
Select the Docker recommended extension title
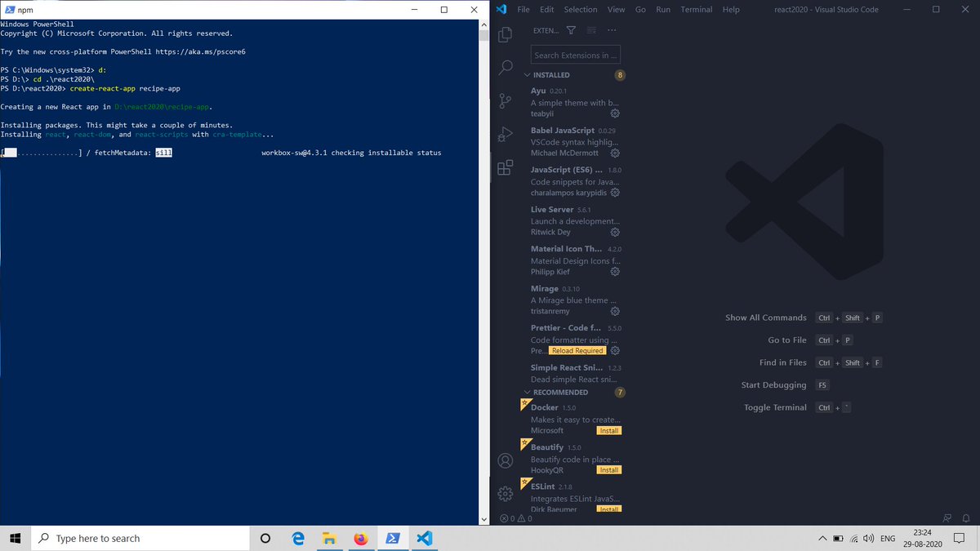click(x=545, y=407)
